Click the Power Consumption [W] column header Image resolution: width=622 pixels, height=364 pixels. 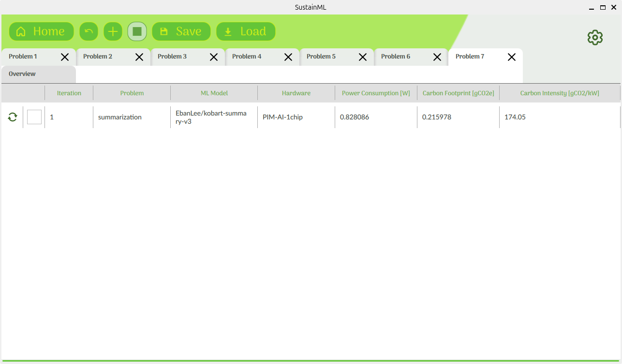point(376,93)
